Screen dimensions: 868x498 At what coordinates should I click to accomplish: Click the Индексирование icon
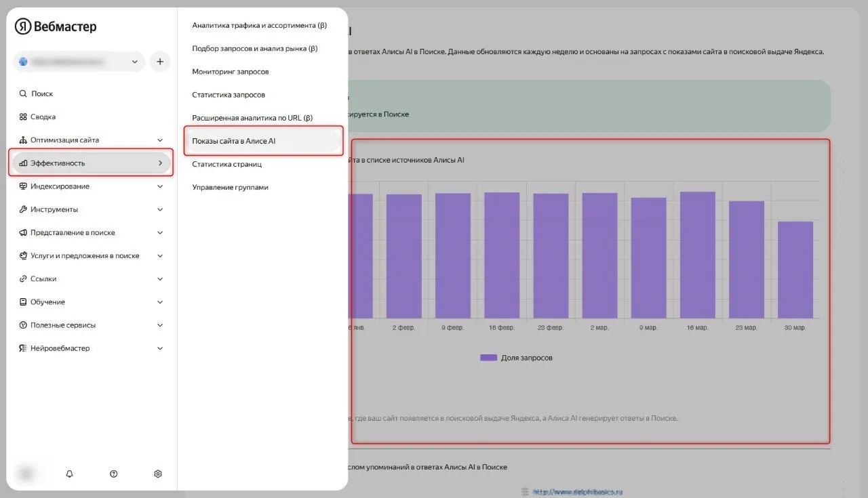tap(23, 186)
